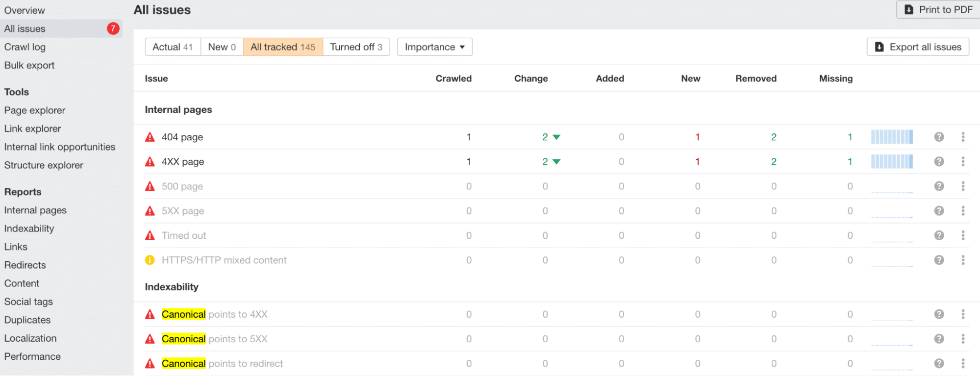980x376 pixels.
Task: Open help icon for 500 page row
Action: click(x=939, y=186)
